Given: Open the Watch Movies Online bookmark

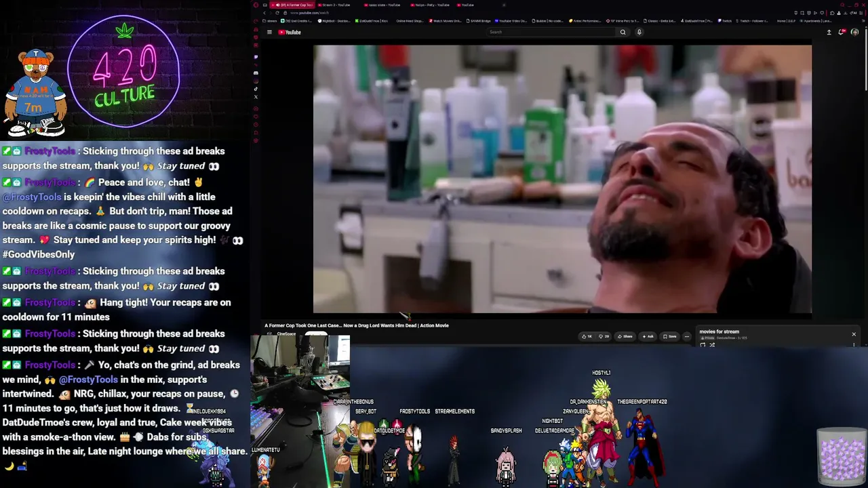Looking at the screenshot, I should [445, 21].
